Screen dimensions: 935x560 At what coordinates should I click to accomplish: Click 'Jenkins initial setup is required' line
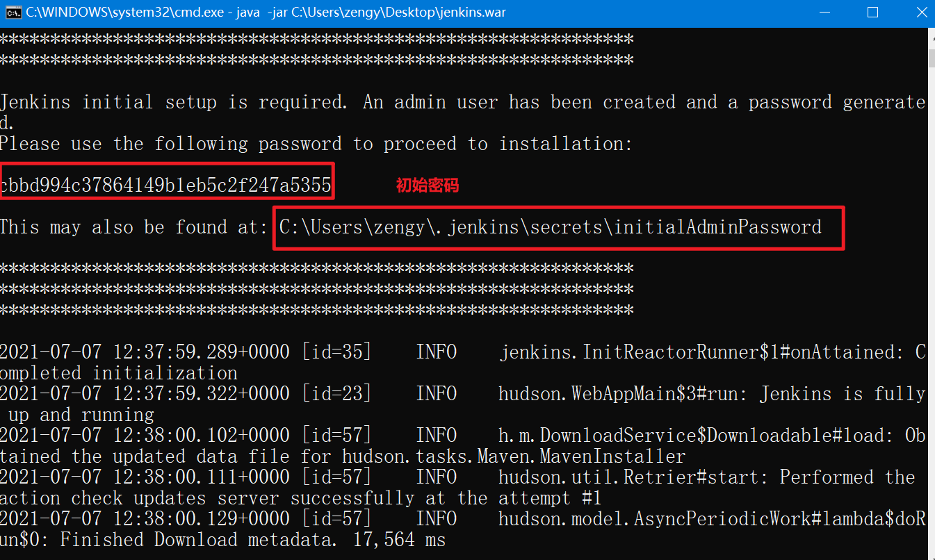463,102
